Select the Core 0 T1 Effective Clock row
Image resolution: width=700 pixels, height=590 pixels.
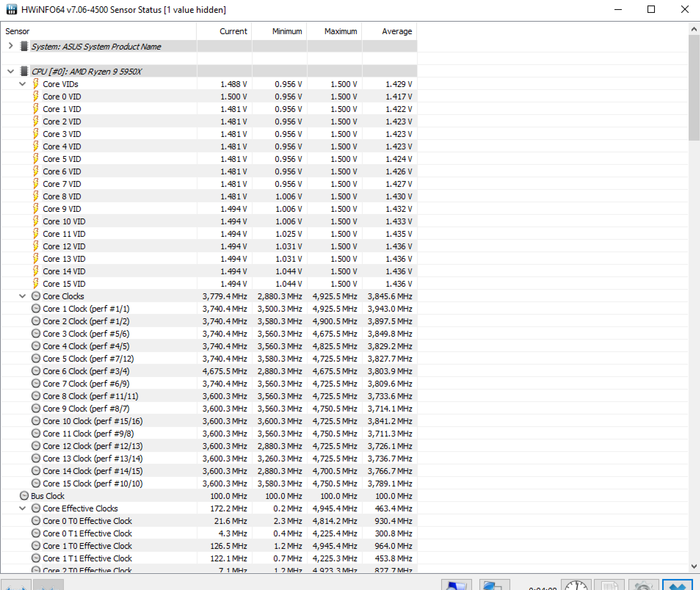click(208, 533)
